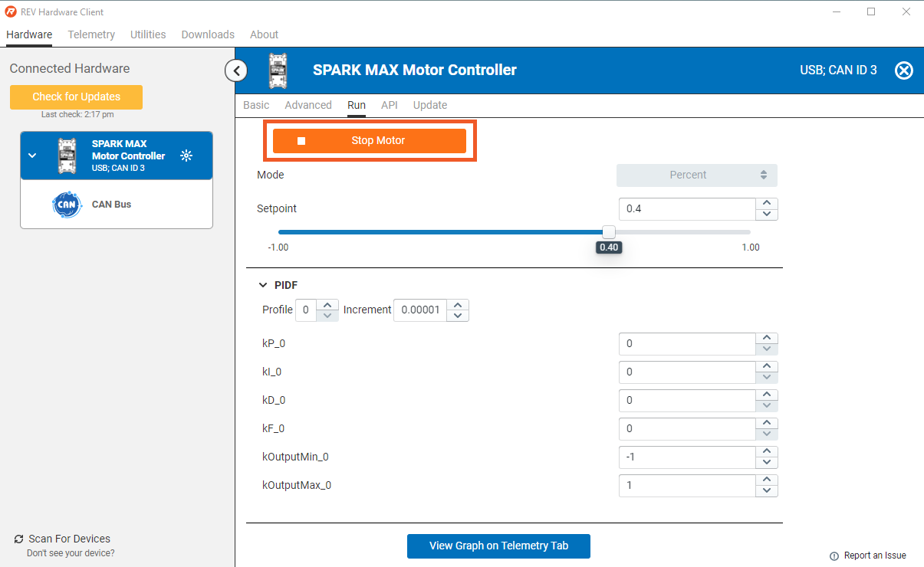Image resolution: width=924 pixels, height=567 pixels.
Task: Click the kOutputMin_0 input field
Action: coord(687,457)
